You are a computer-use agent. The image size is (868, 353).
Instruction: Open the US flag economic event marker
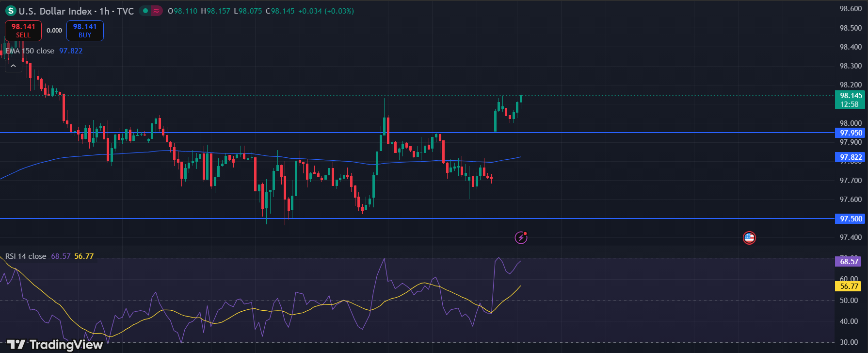pos(749,237)
